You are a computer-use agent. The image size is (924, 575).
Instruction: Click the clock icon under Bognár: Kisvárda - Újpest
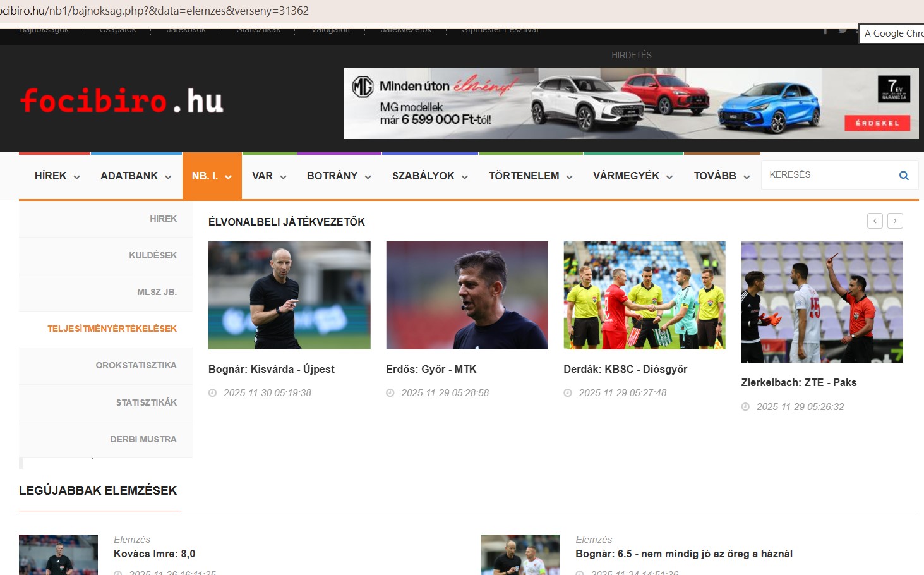coord(213,393)
